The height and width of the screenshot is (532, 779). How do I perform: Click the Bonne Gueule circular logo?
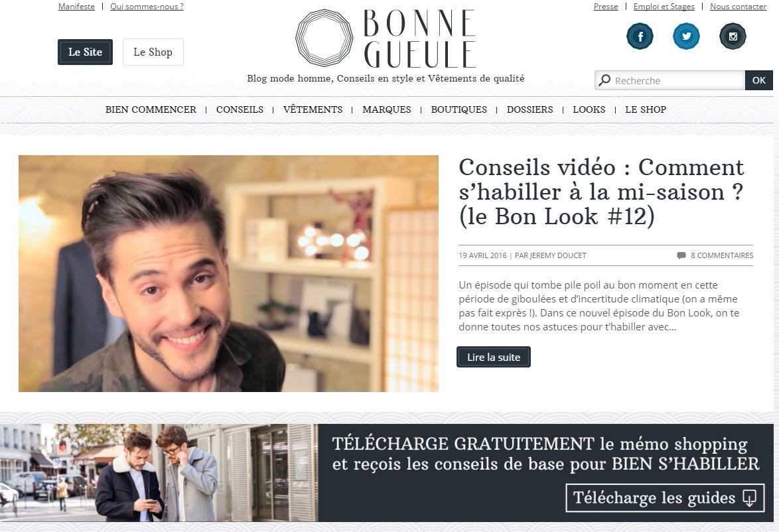click(x=324, y=38)
